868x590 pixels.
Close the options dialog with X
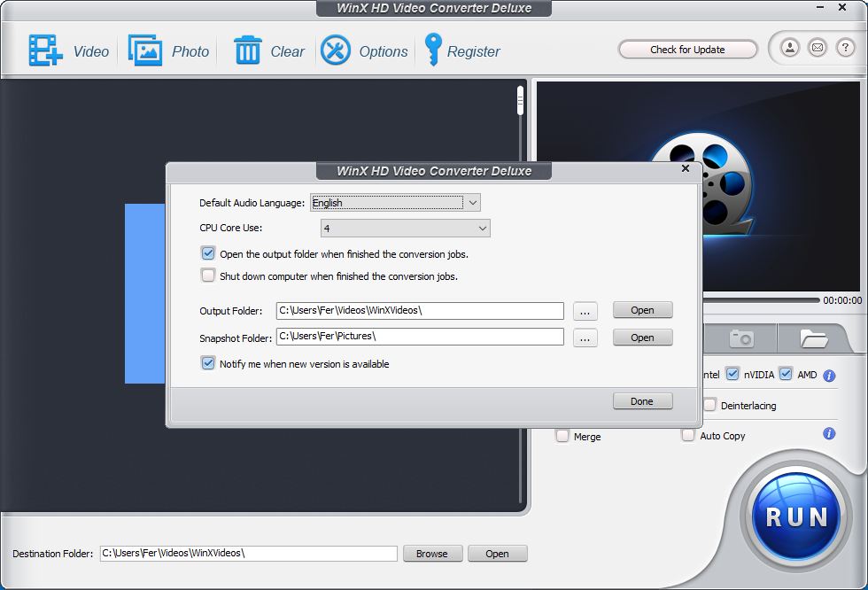point(686,168)
